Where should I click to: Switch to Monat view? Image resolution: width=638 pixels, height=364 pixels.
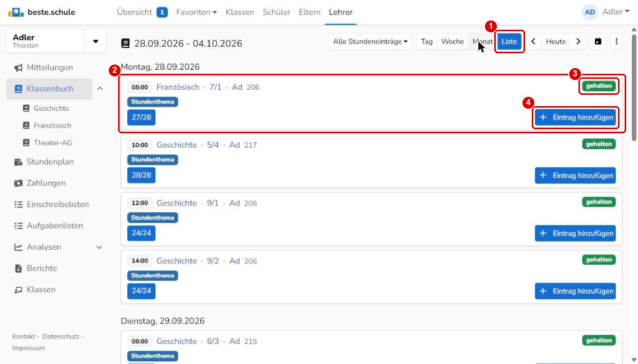482,42
